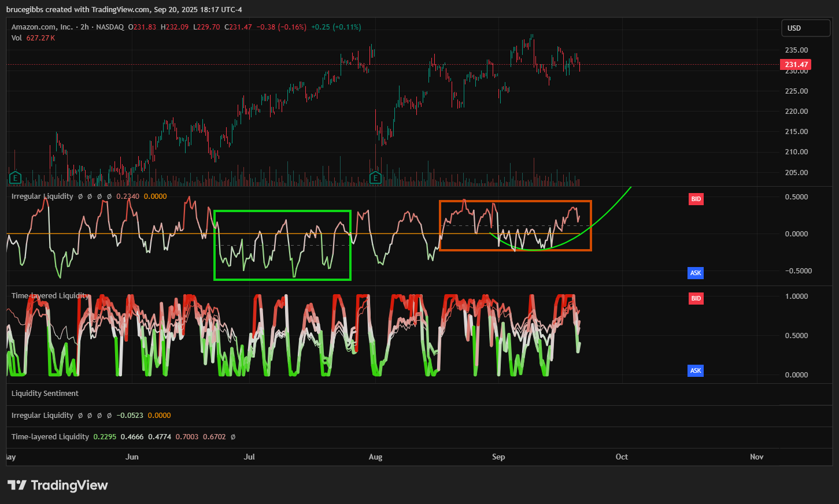Click the close value C231.47
The width and height of the screenshot is (839, 504).
(238, 27)
